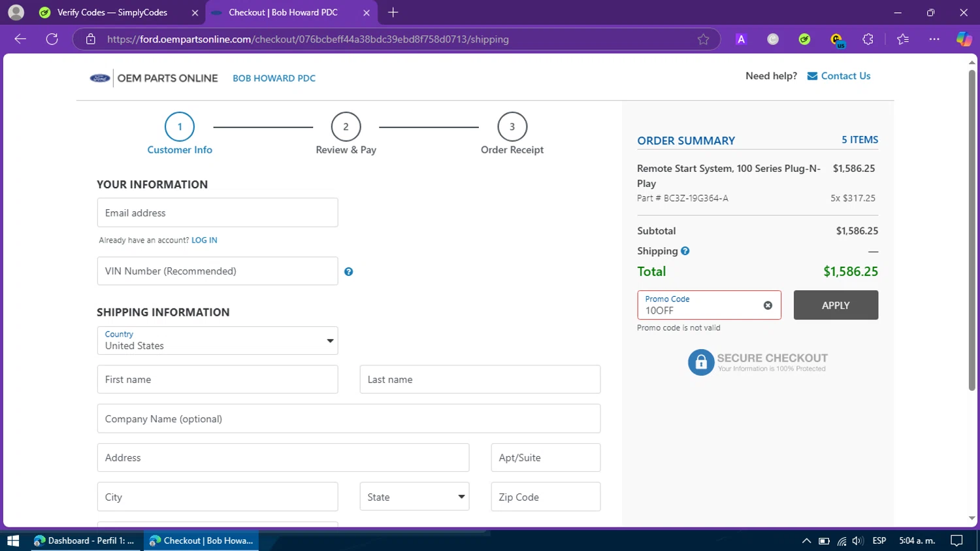Click the grey circular extension icon

pyautogui.click(x=773, y=39)
